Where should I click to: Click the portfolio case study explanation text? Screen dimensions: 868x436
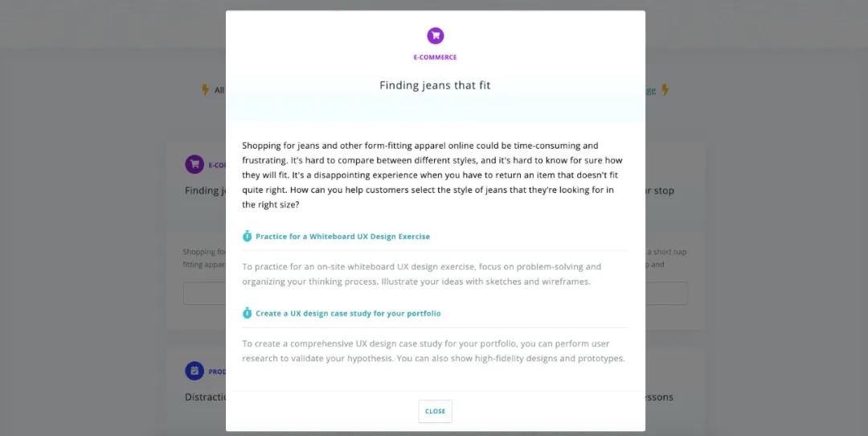pos(433,351)
